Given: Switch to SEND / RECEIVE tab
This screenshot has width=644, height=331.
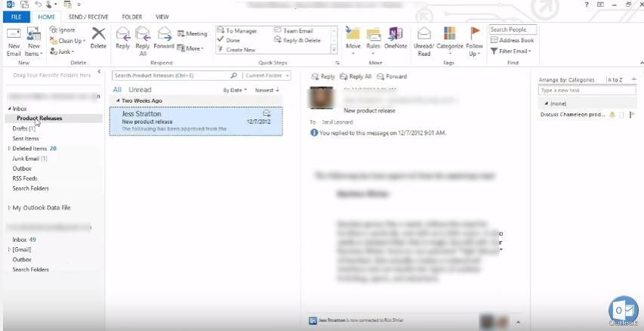Looking at the screenshot, I should 88,17.
